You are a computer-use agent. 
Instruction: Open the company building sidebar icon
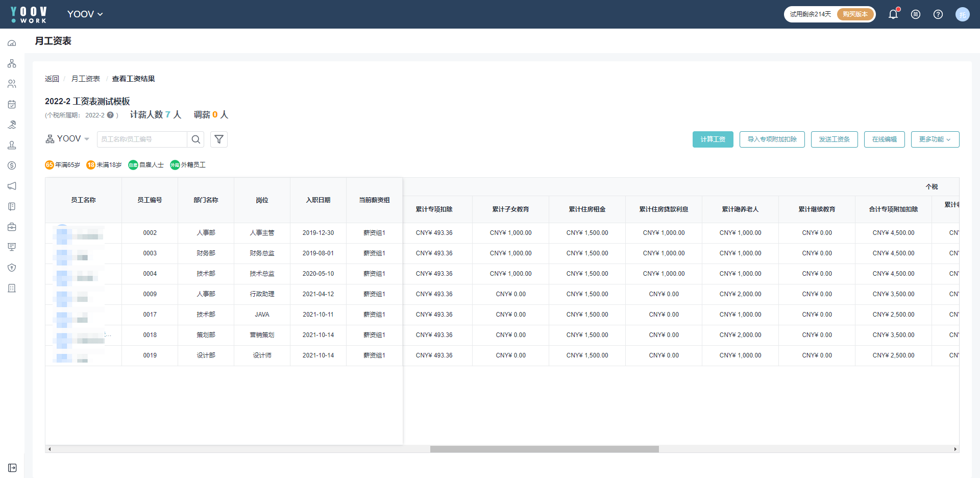pos(12,288)
